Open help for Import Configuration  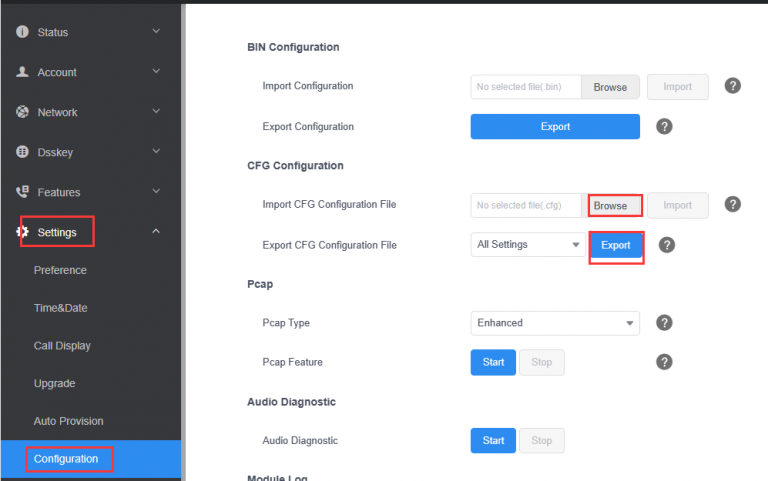pyautogui.click(x=732, y=87)
